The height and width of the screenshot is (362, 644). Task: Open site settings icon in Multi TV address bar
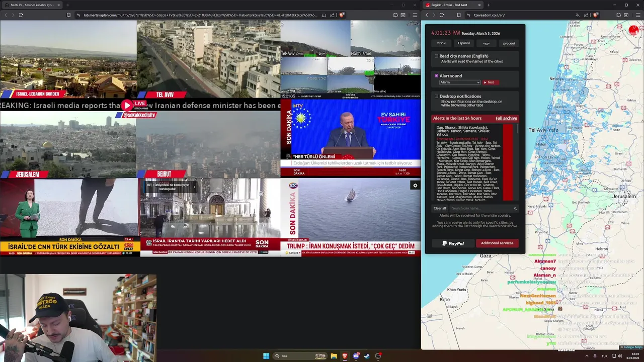78,15
